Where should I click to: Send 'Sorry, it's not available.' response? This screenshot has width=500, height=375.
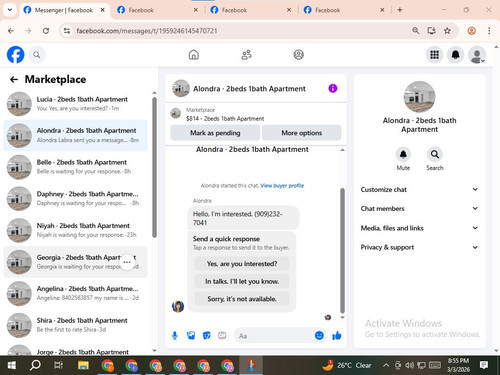(x=242, y=299)
